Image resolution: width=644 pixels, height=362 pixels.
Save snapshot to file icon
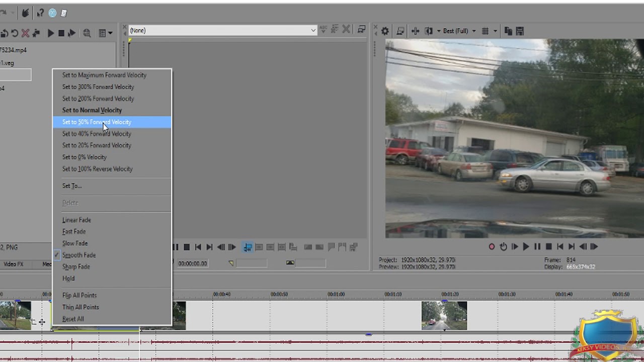tap(520, 31)
